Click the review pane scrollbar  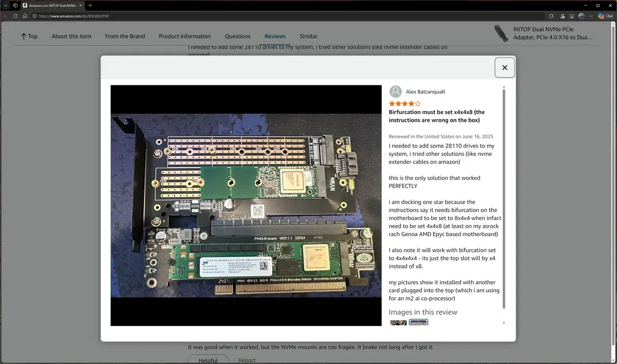click(503, 206)
